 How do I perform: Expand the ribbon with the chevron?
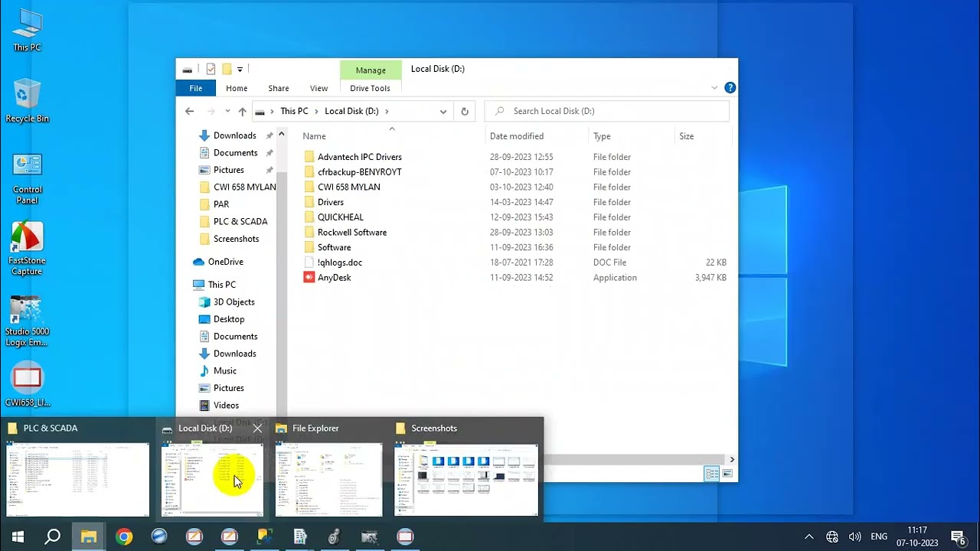pos(714,88)
